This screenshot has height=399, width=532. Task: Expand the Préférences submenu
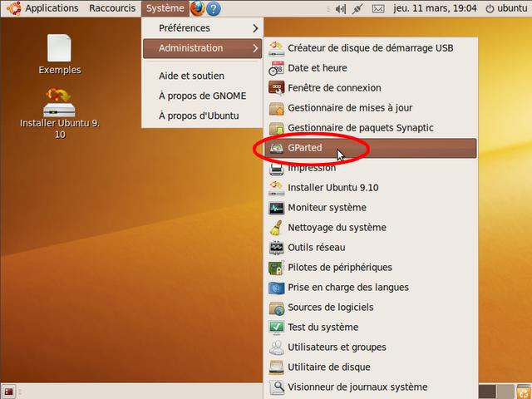click(x=202, y=28)
